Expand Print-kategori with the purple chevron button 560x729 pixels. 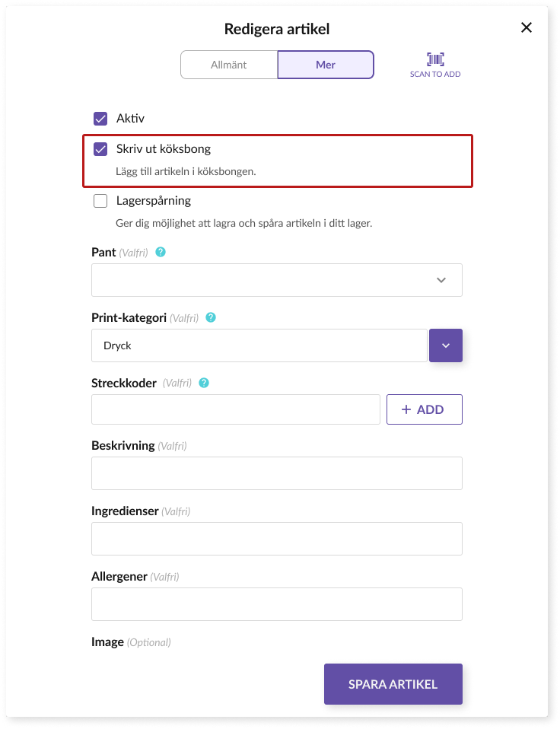(x=446, y=345)
